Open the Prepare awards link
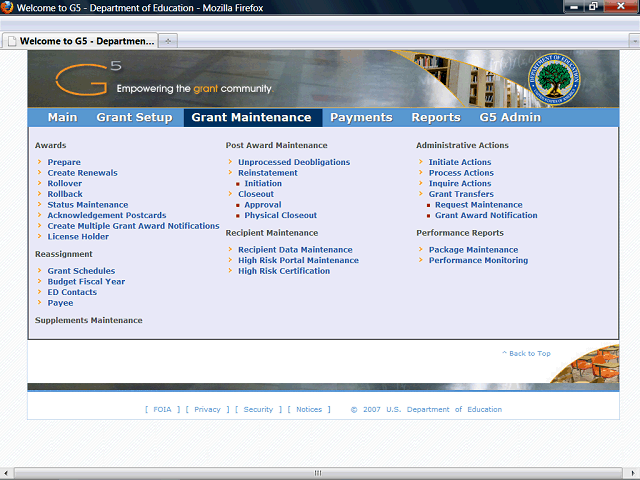Viewport: 640px width, 480px height. (64, 162)
